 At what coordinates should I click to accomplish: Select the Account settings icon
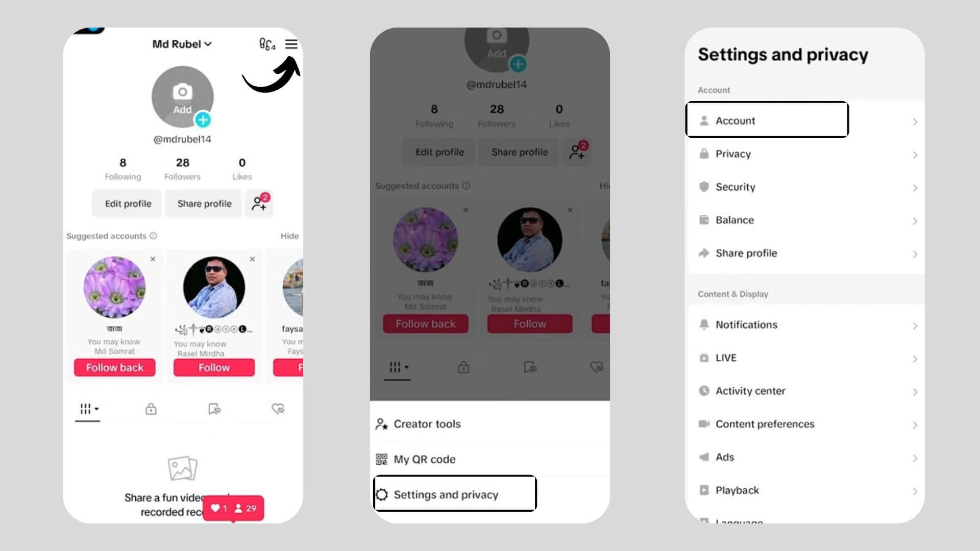coord(704,120)
